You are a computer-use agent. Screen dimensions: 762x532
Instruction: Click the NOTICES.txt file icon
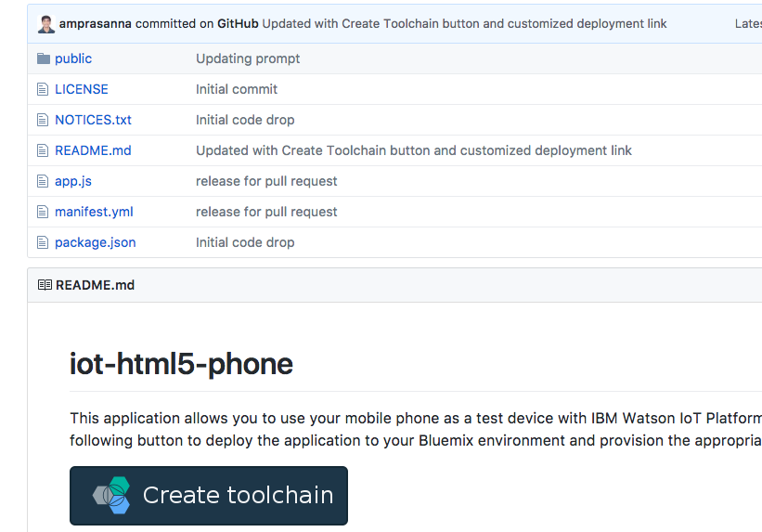(43, 120)
